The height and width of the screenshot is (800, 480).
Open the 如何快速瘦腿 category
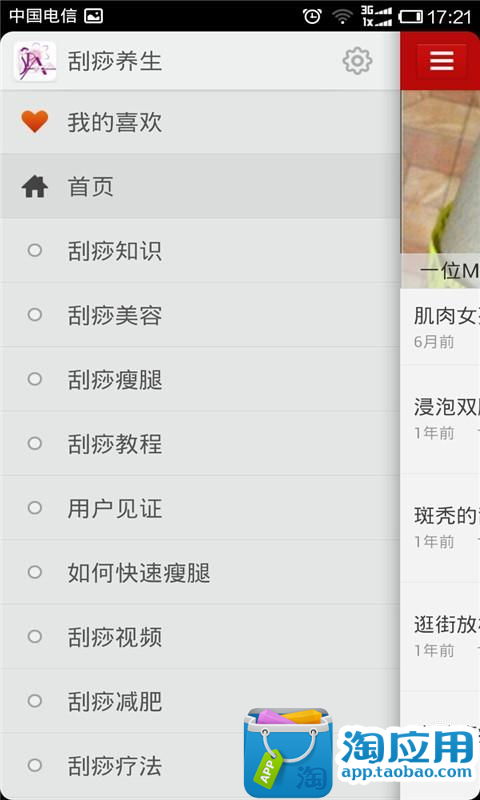click(x=200, y=572)
